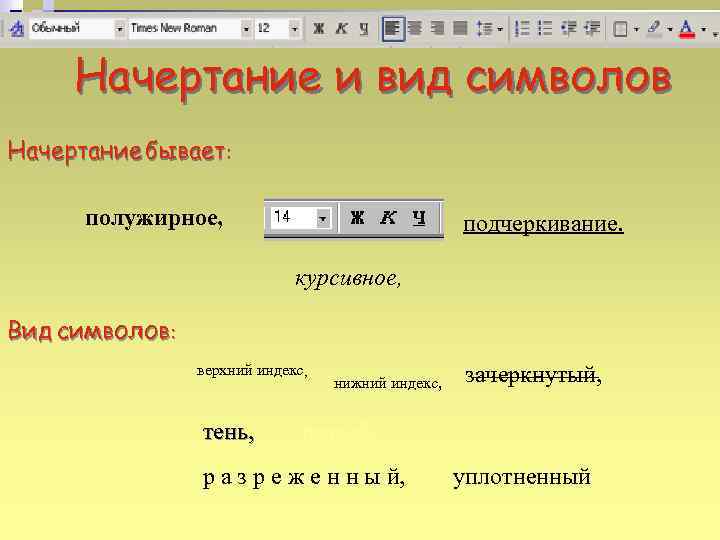Click the bold word 'полужирное,'

[x=154, y=219]
